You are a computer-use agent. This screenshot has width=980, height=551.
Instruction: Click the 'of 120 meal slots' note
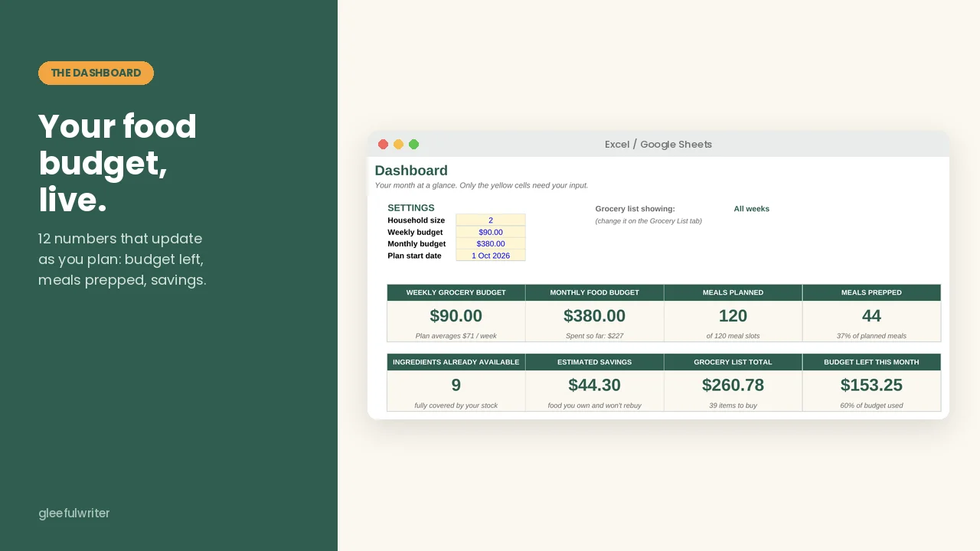pyautogui.click(x=733, y=336)
